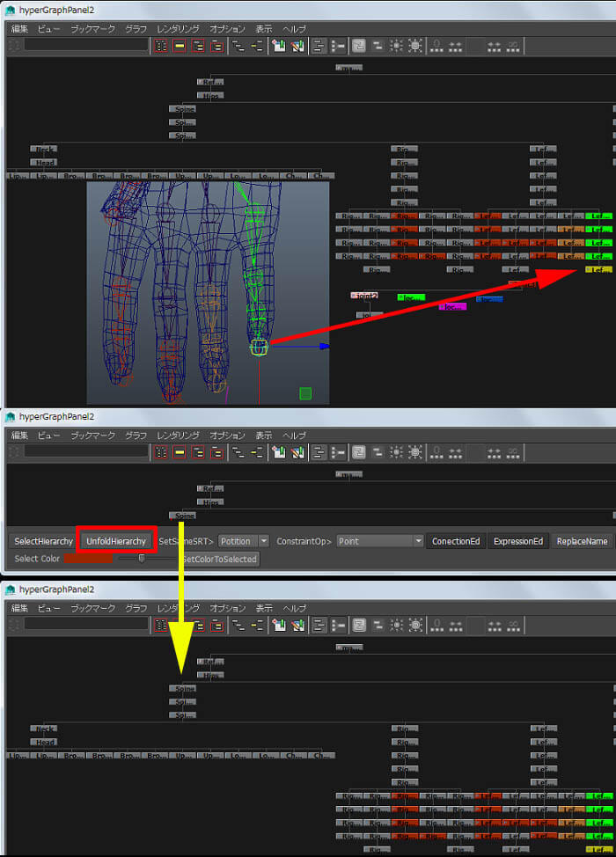Open Bookmark Editor icon in middle panel toolbar
The width and height of the screenshot is (616, 857).
pos(297,452)
